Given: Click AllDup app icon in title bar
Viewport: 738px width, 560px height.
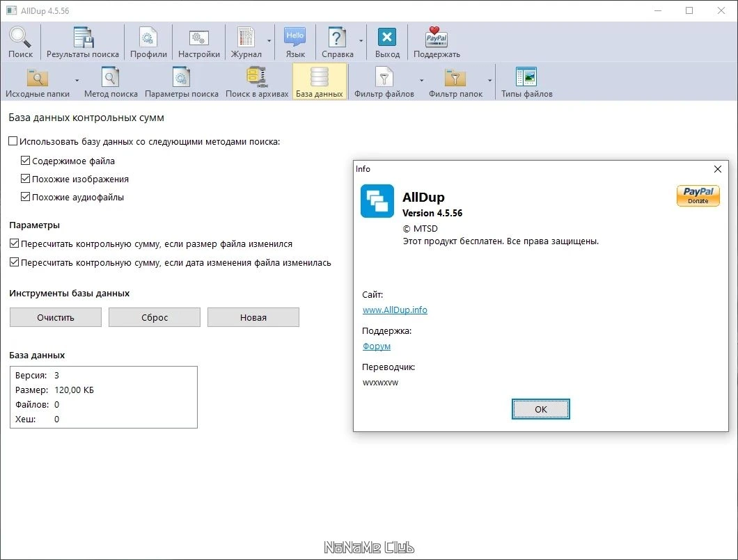Looking at the screenshot, I should 12,10.
